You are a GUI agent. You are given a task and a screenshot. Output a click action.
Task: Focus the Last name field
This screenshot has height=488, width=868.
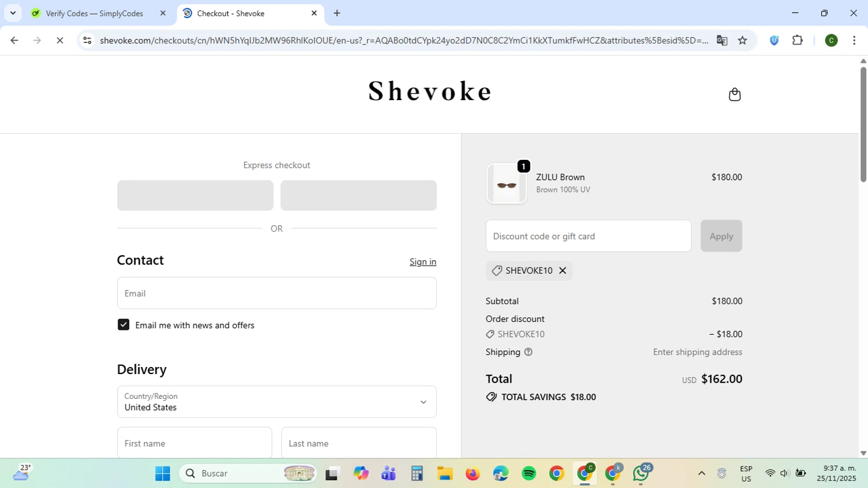[359, 443]
